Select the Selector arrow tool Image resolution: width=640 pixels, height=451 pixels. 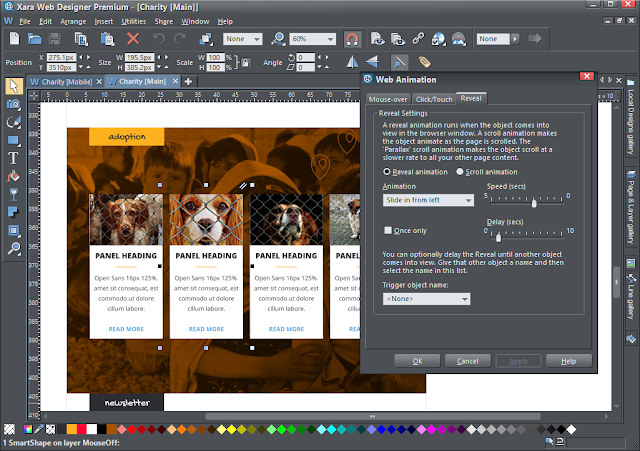coord(14,86)
